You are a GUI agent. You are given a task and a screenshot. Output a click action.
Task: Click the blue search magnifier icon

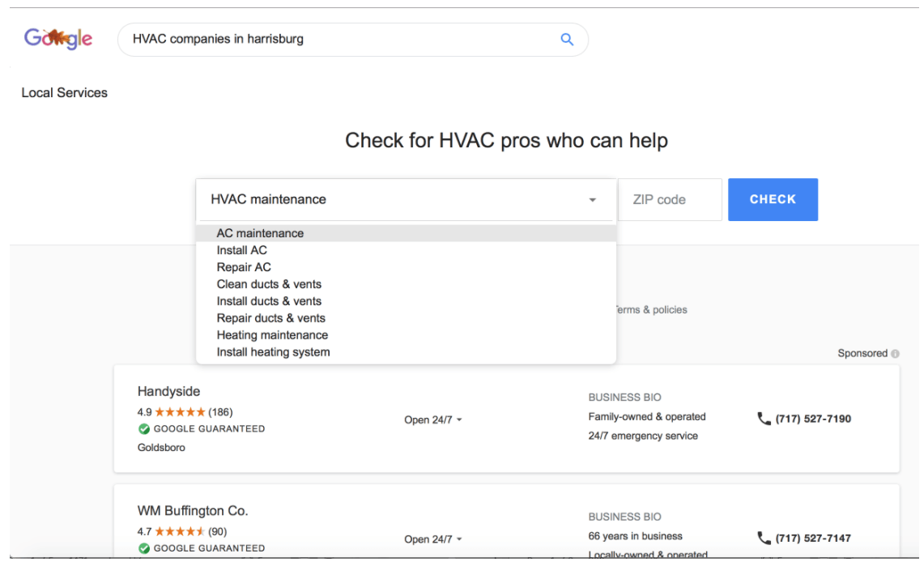click(x=567, y=40)
